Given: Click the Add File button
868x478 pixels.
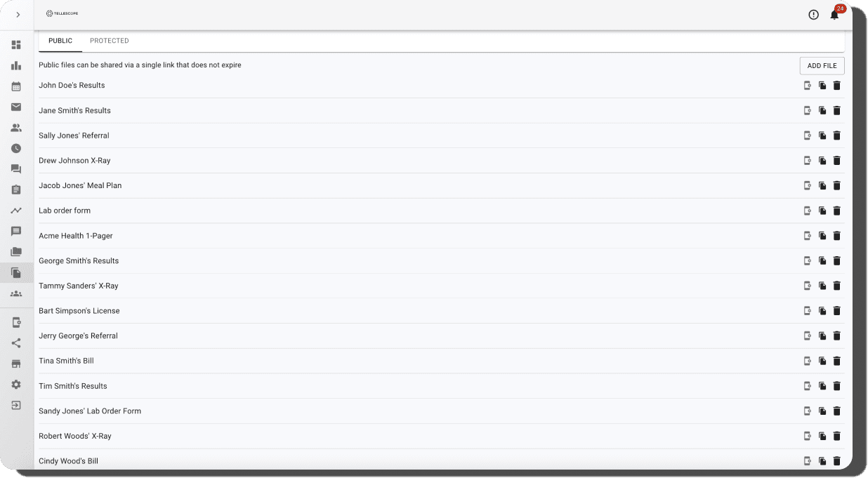Looking at the screenshot, I should coord(822,66).
